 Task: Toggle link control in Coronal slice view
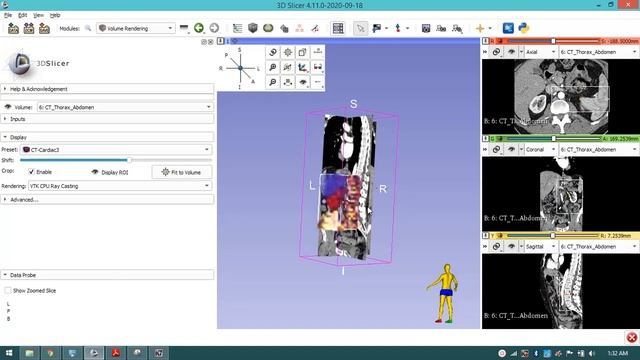pyautogui.click(x=496, y=149)
